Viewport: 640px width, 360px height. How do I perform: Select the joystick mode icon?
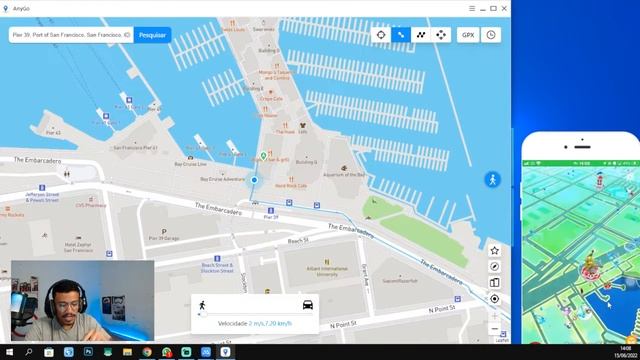click(x=441, y=35)
